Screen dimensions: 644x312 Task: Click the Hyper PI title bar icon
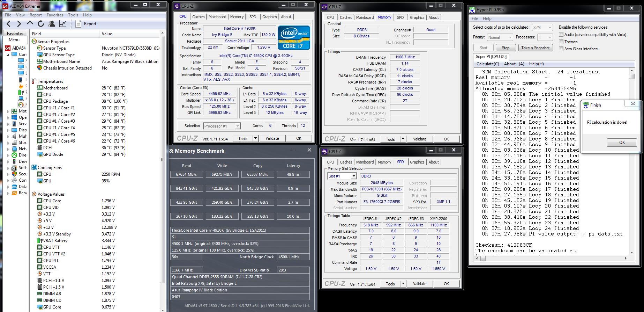point(472,10)
